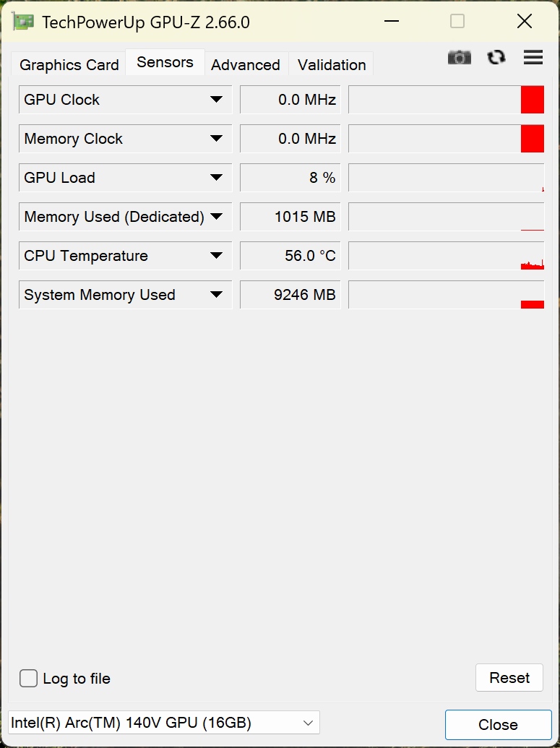
Task: Go to the Validation tab
Action: (x=332, y=65)
